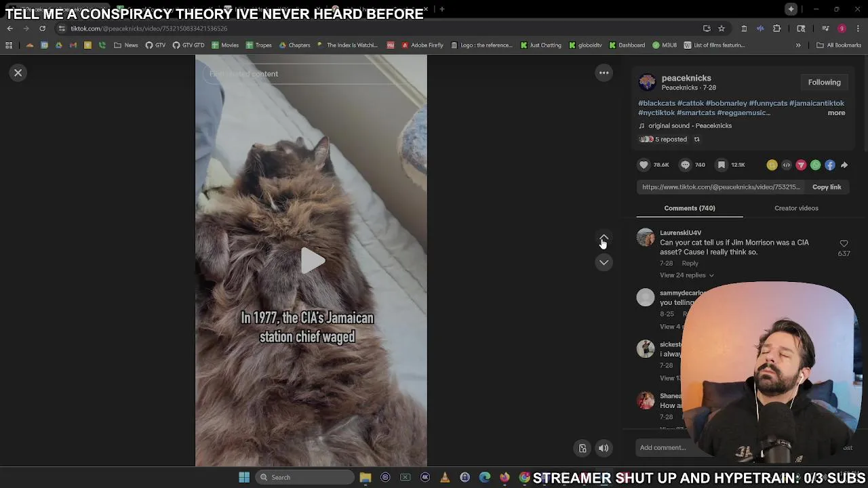868x488 pixels.
Task: Open the Adobe Firefly bookmark
Action: point(422,45)
